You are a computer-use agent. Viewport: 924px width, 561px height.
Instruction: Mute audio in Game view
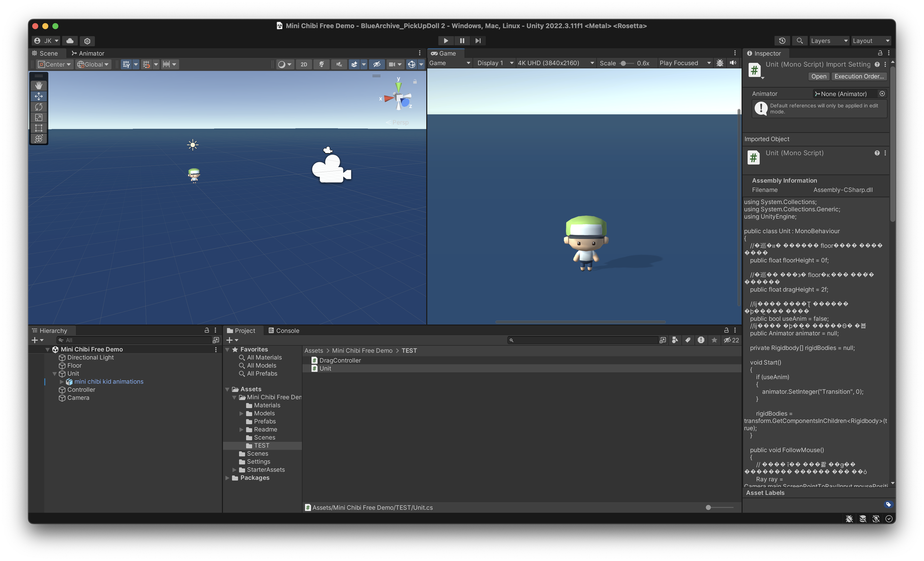[733, 63]
